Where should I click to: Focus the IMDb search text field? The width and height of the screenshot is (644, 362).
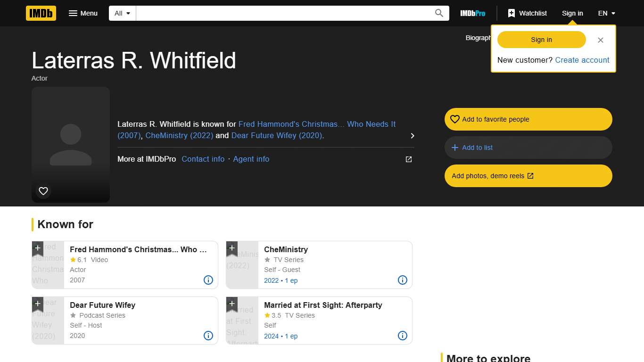(283, 13)
